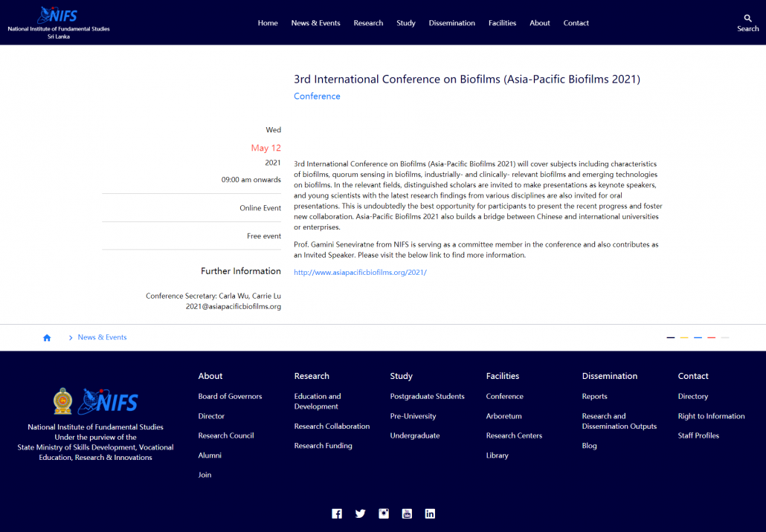This screenshot has width=766, height=532.
Task: Open footer Blog link
Action: 589,446
